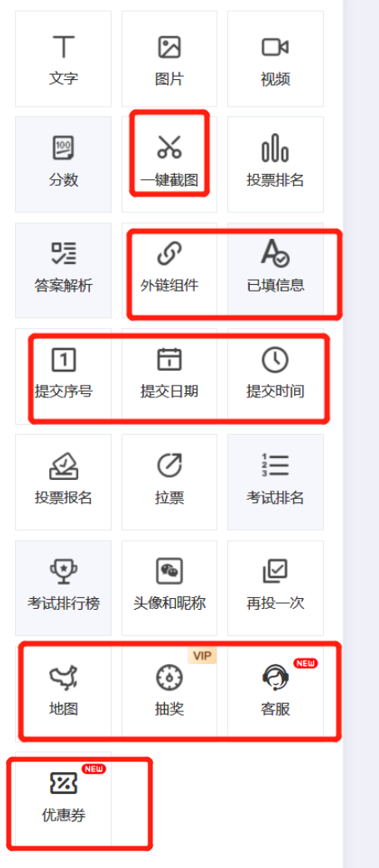Click the 一键截图 scissors icon
Image resolution: width=379 pixels, height=868 pixels.
(169, 147)
